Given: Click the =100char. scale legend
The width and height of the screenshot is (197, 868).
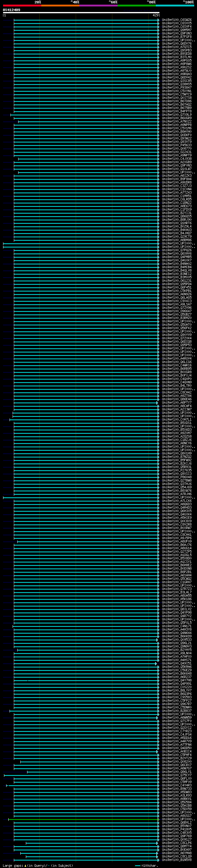Looking at the screenshot, I should (147, 866).
